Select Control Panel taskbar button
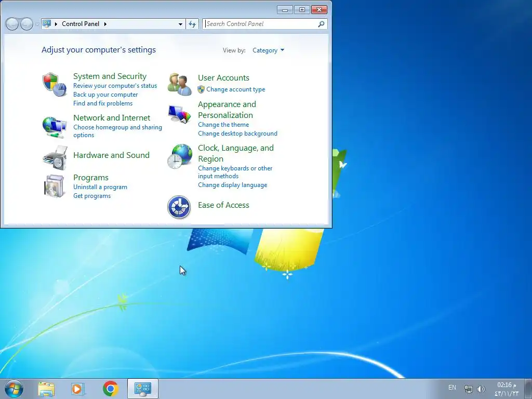 [x=142, y=389]
